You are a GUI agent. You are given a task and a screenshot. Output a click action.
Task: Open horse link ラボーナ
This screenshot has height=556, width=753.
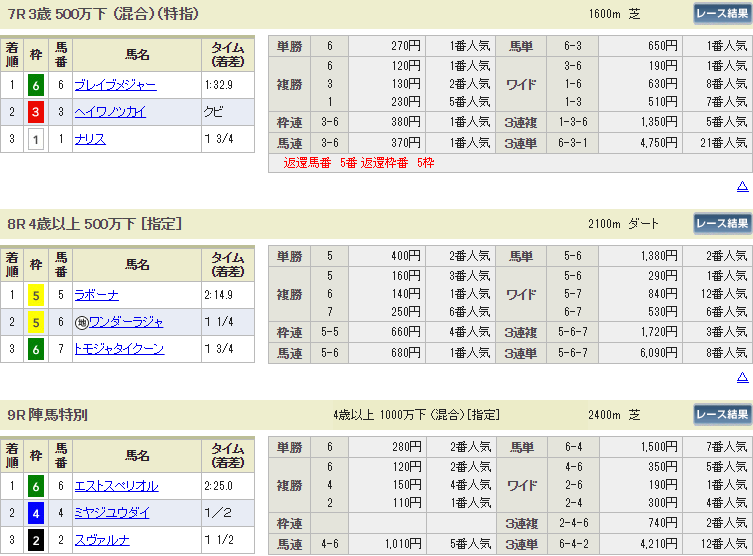click(x=97, y=295)
